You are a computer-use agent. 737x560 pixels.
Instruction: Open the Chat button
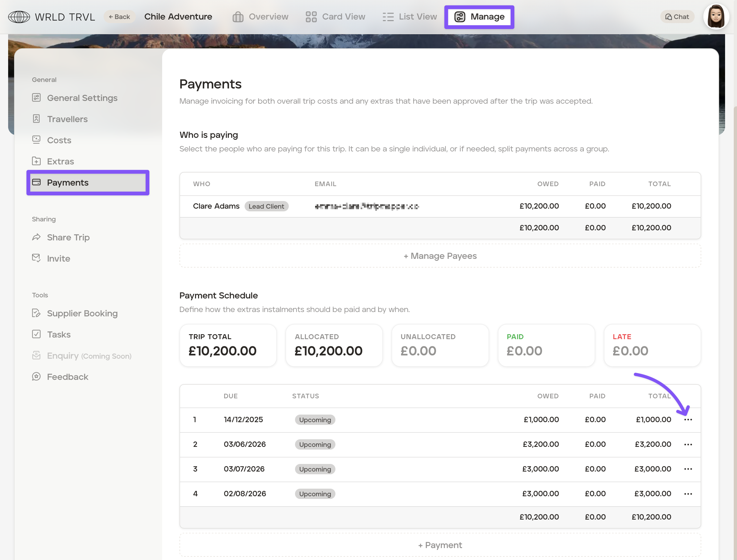pyautogui.click(x=677, y=17)
